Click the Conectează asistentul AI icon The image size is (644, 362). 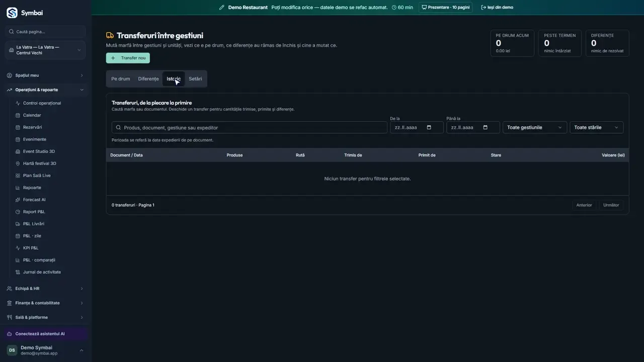(x=10, y=334)
